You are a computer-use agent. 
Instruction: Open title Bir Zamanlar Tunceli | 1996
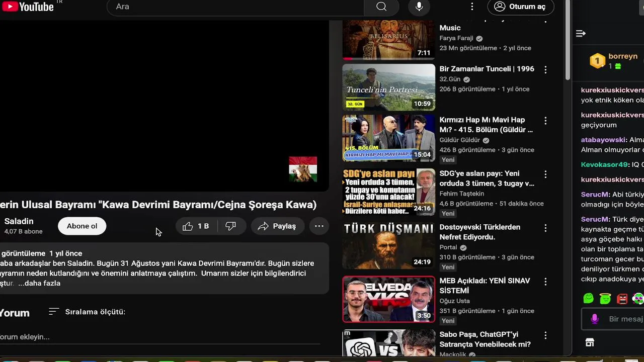coord(487,69)
